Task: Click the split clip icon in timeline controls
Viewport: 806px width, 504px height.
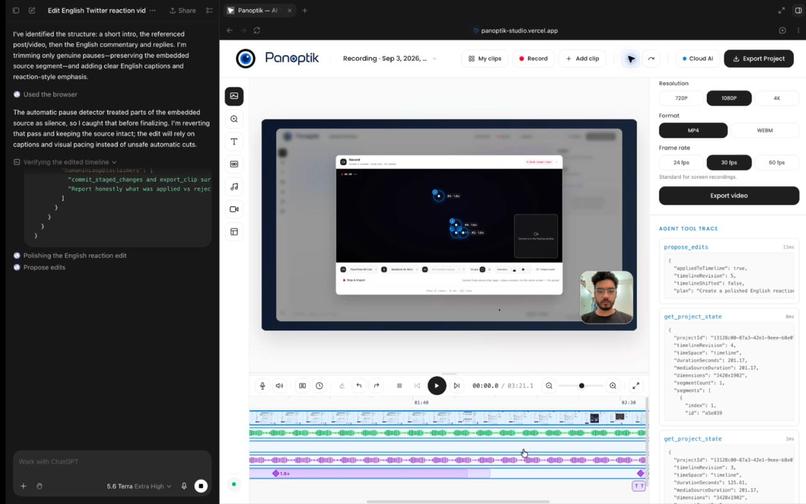Action: coord(302,386)
